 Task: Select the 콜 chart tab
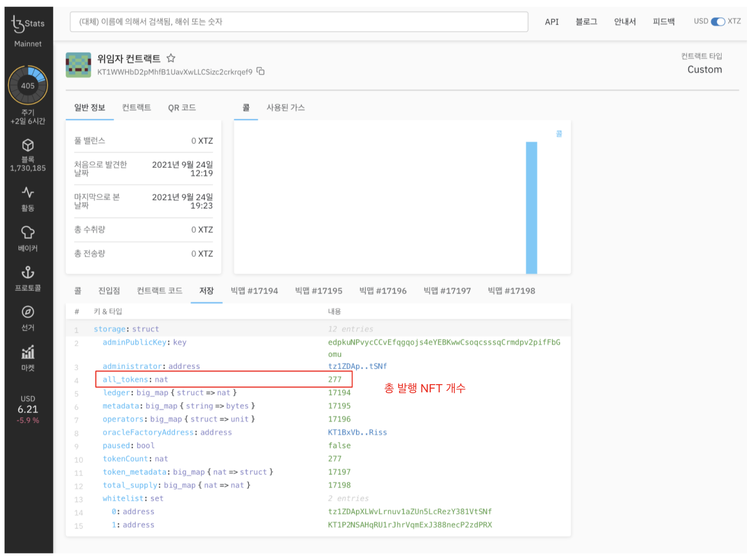(246, 108)
